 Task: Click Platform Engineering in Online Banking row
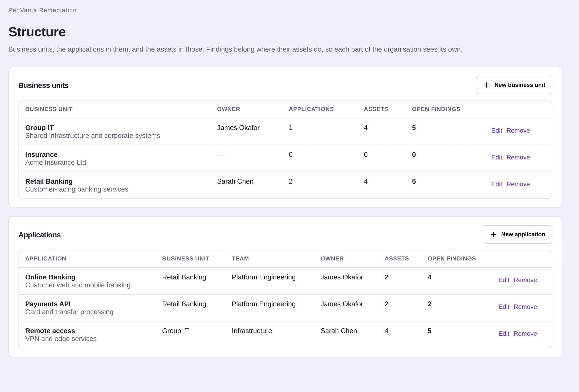click(x=264, y=277)
